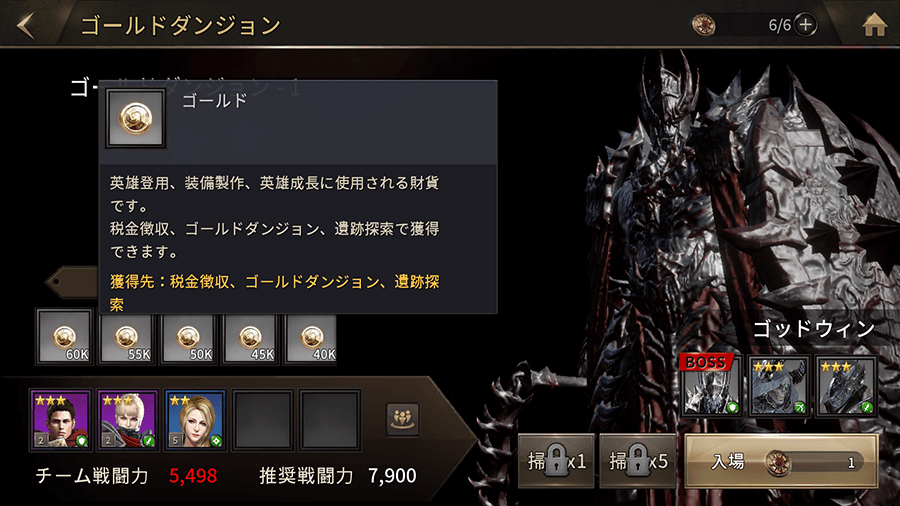Tap the gold coin in the tooltip
This screenshot has width=900, height=506.
(x=136, y=118)
